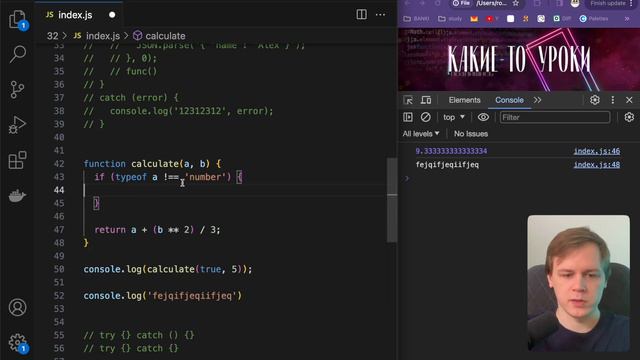Click the browser address bar URL

(491, 3)
